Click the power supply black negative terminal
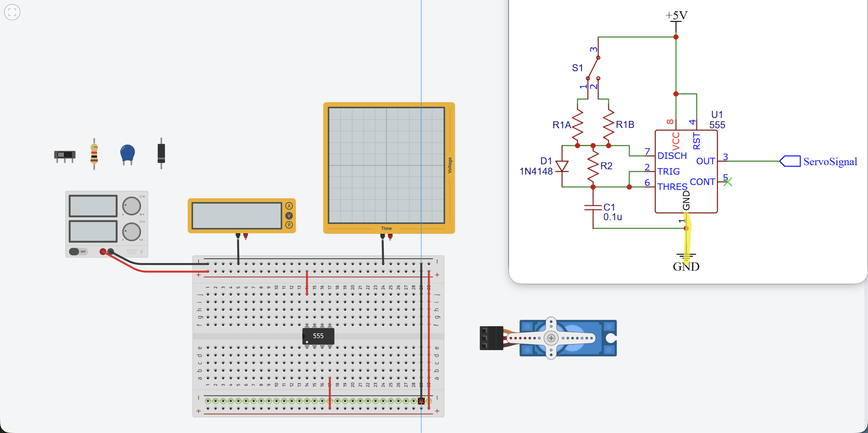This screenshot has width=868, height=433. (x=110, y=251)
